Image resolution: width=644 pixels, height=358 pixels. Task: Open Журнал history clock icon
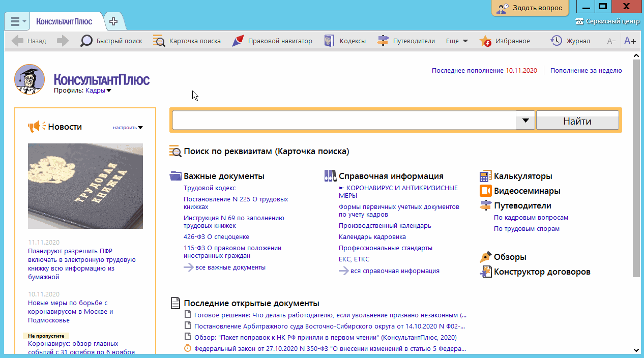(557, 41)
